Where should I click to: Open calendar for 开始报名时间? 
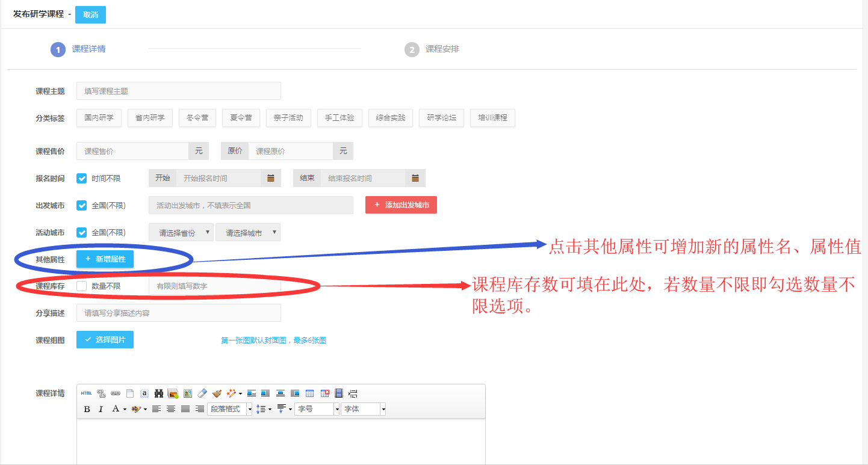click(271, 178)
